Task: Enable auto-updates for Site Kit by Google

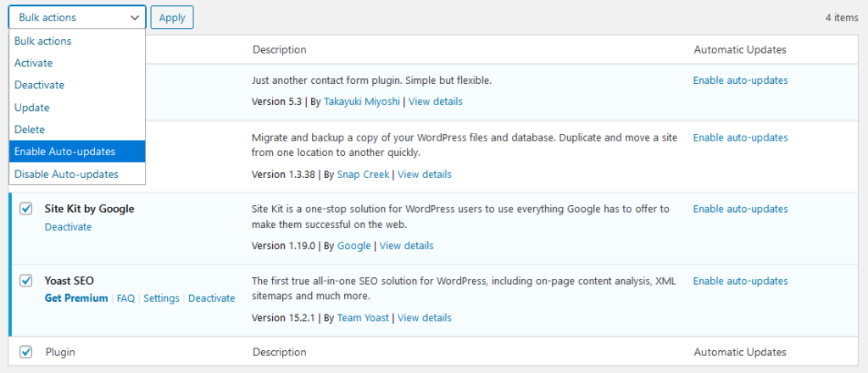Action: [x=741, y=209]
